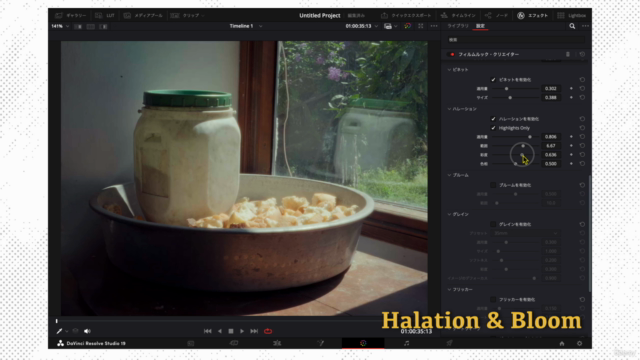Collapse the Flicker section
640x360 pixels.
449,289
